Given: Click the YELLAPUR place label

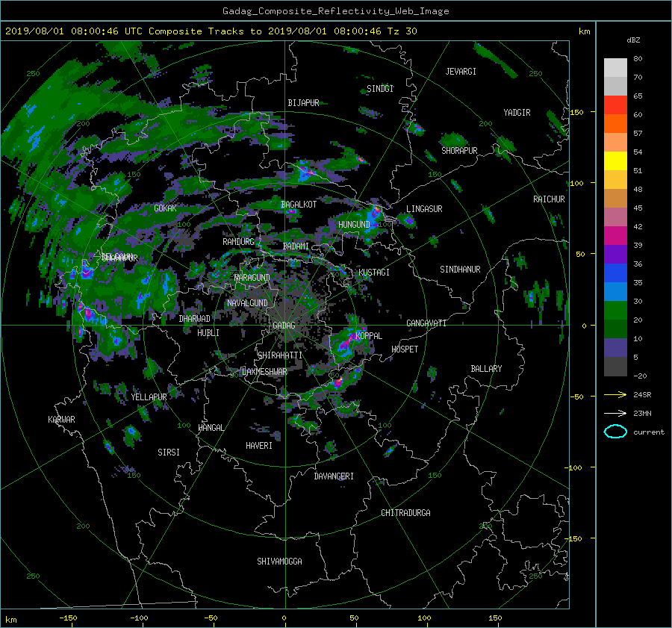Looking at the screenshot, I should 149,397.
